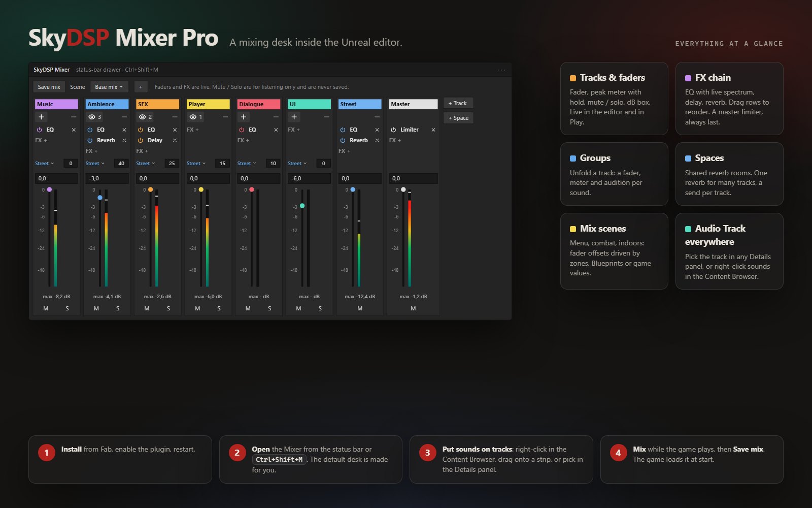Click the UI dB box showing -6,0
The width and height of the screenshot is (812, 508).
click(x=310, y=178)
